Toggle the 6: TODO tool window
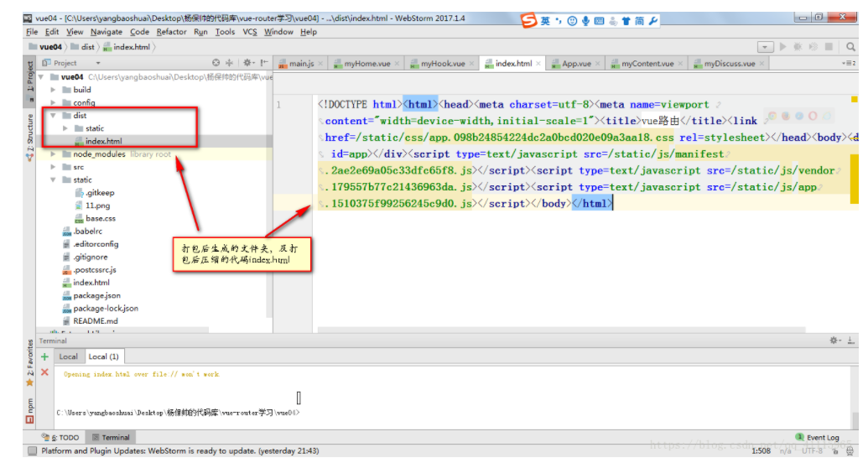The height and width of the screenshot is (463, 868). click(60, 438)
